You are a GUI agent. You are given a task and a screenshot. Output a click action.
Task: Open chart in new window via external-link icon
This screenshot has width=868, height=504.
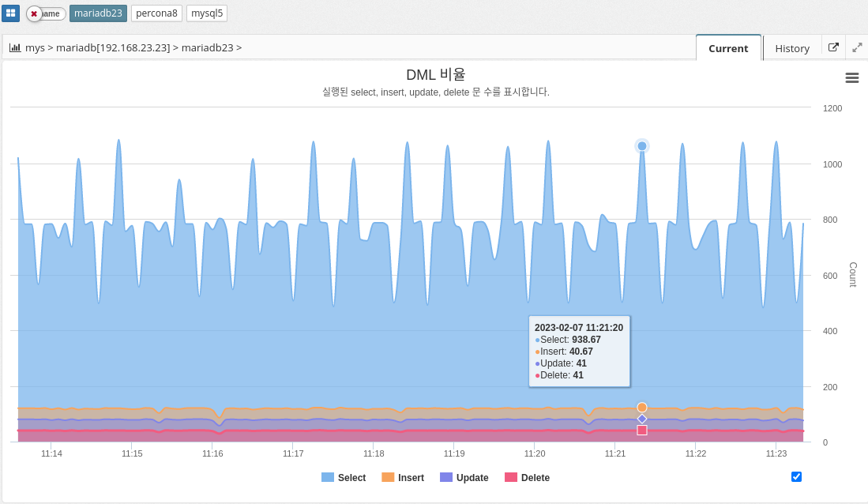833,47
